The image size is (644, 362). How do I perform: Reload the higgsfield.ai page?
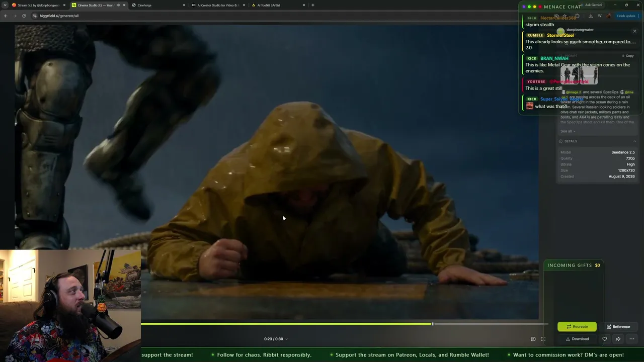coord(24,16)
